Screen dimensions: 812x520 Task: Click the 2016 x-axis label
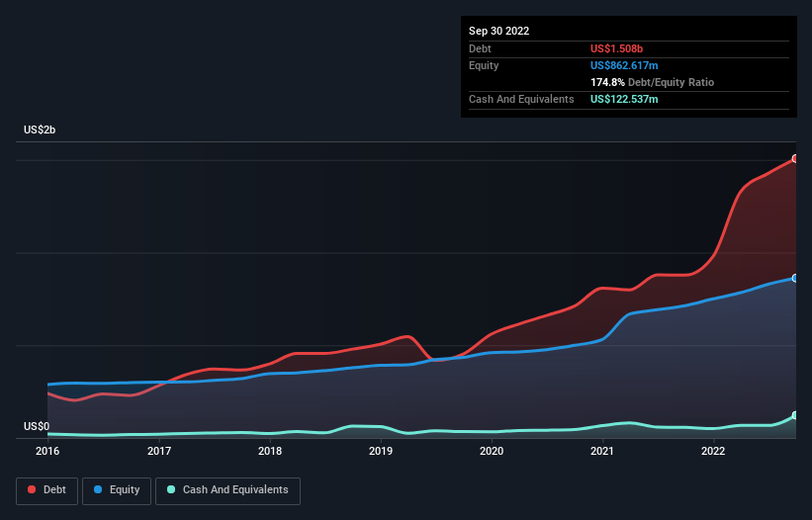coord(47,451)
